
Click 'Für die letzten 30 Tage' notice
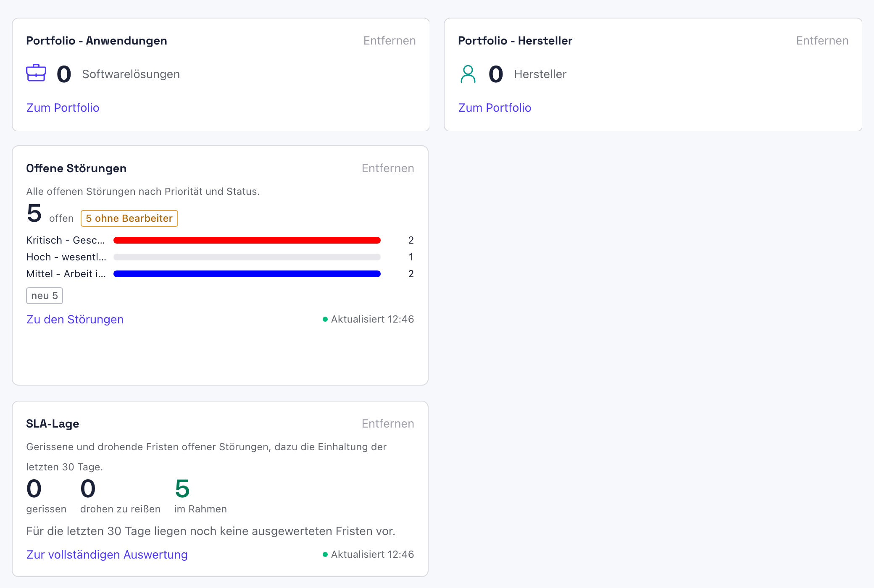[x=211, y=531]
